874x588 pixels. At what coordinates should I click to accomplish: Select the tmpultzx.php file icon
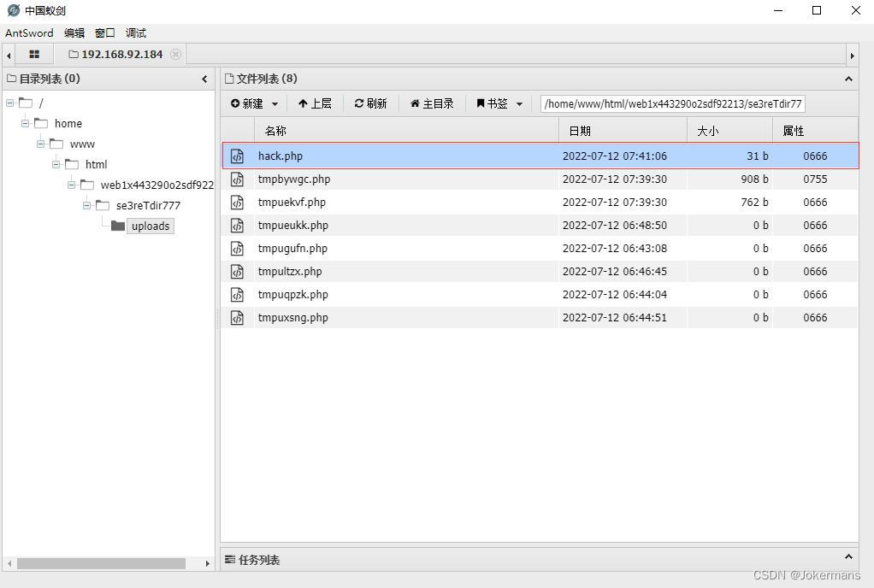pyautogui.click(x=238, y=272)
